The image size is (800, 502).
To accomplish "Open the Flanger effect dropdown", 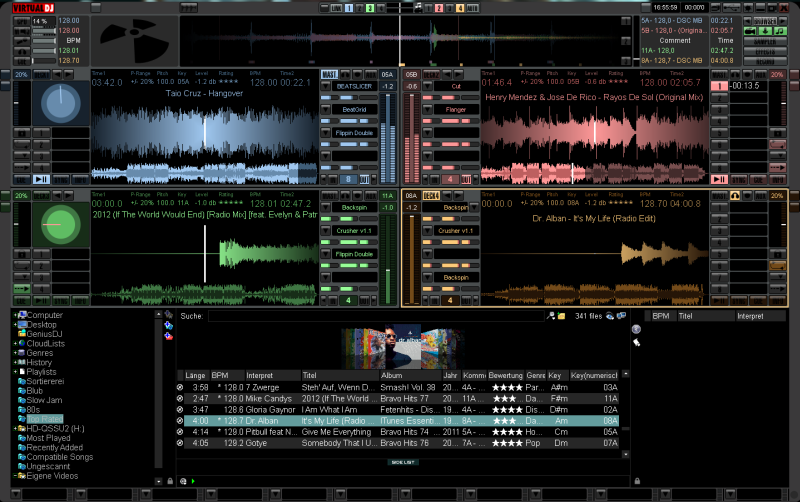I will pos(428,110).
